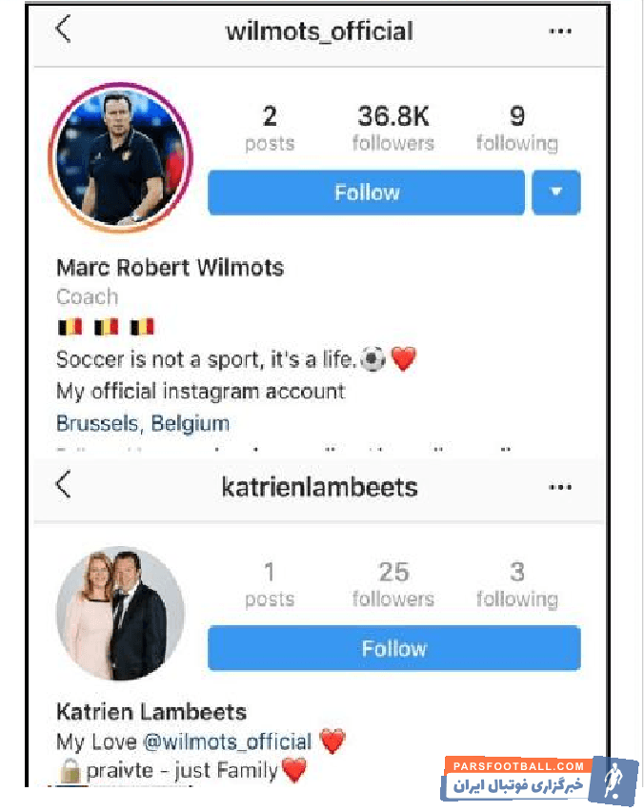
Task: Expand suggested accounts dropdown arrow
Action: 556,193
